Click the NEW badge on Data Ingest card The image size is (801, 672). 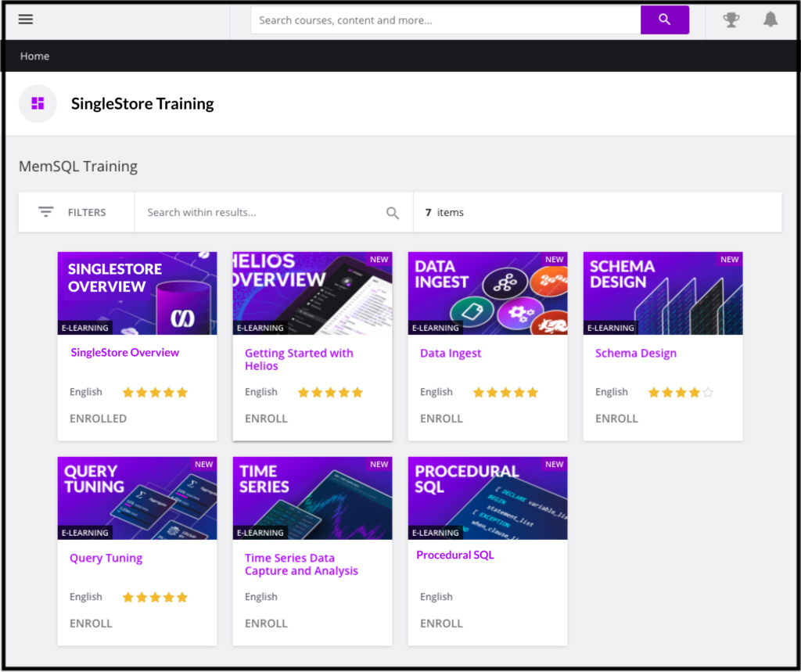coord(554,259)
